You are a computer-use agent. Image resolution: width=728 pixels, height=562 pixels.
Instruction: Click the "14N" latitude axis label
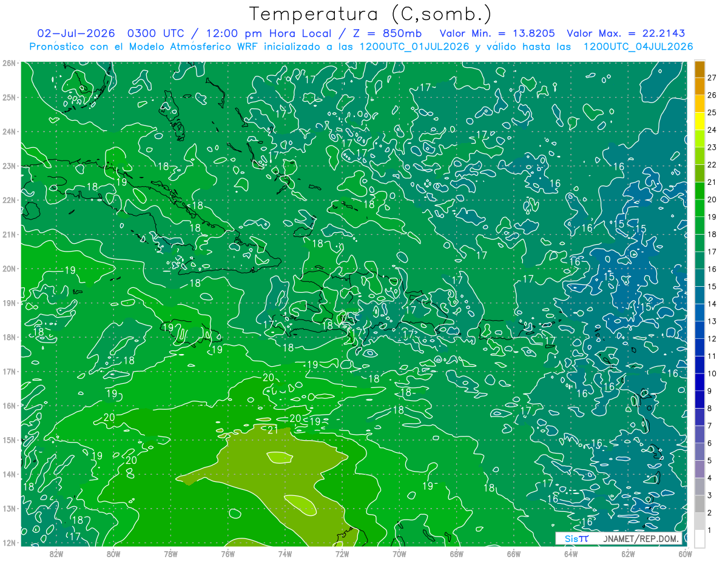coord(9,474)
